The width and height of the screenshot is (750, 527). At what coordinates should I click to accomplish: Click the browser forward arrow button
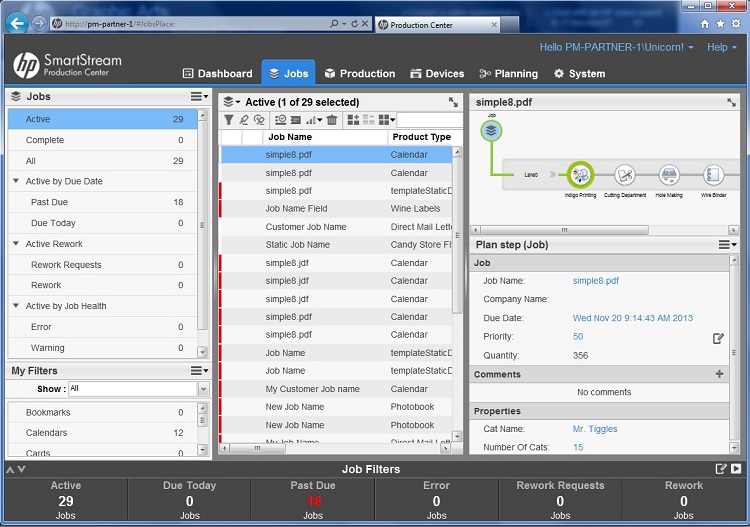point(39,23)
